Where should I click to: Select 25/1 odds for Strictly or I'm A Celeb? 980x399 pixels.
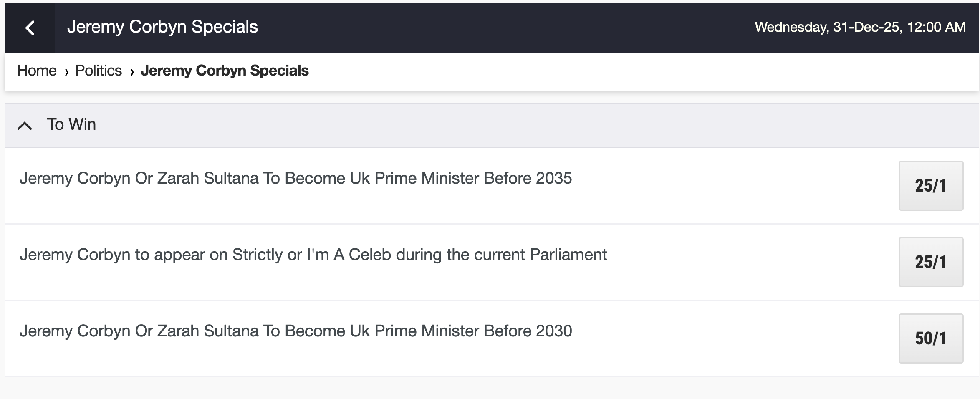tap(931, 262)
